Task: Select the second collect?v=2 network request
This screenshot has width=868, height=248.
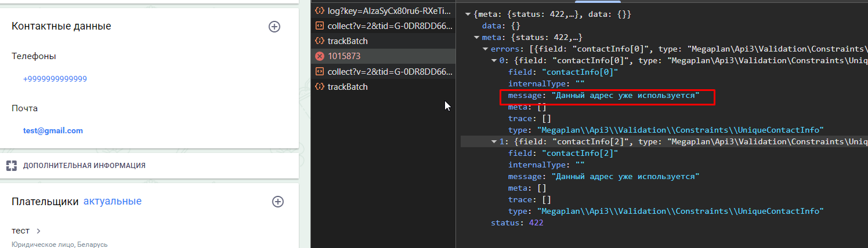Action: click(389, 72)
